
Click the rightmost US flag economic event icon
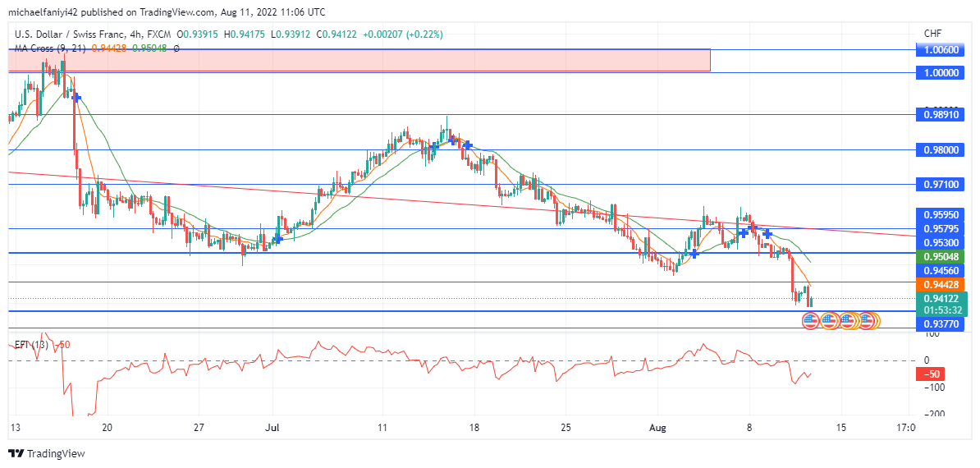pos(866,321)
